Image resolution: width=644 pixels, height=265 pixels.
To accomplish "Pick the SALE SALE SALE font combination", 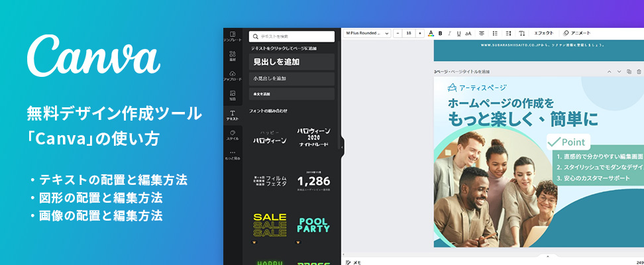I will [x=270, y=225].
